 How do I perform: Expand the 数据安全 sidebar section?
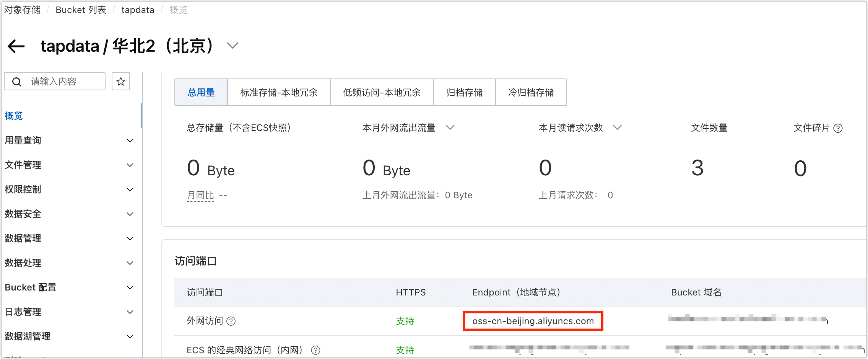[130, 214]
